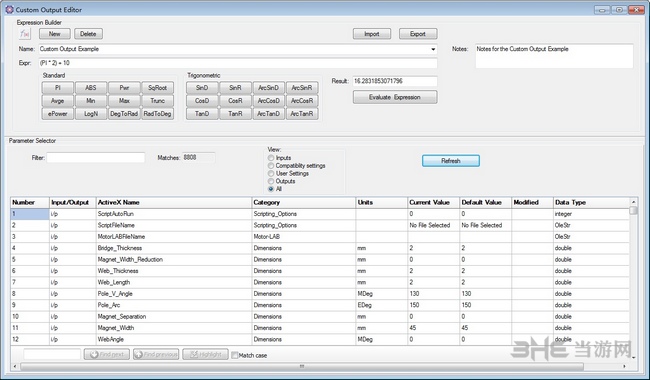
Task: Insert the ePower function
Action: [x=58, y=114]
